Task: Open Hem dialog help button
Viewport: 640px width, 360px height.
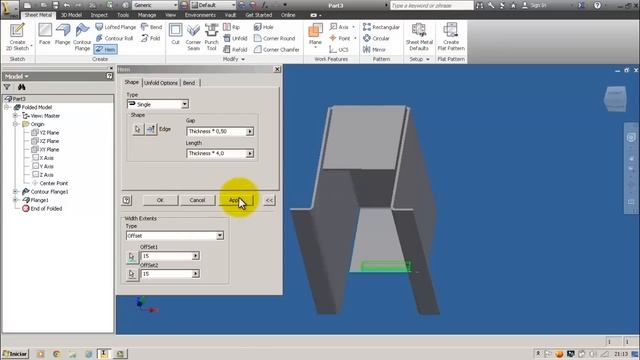Action: (x=127, y=200)
